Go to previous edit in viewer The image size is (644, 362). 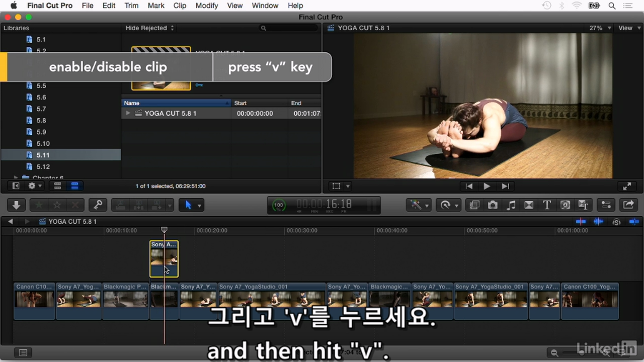(x=469, y=186)
